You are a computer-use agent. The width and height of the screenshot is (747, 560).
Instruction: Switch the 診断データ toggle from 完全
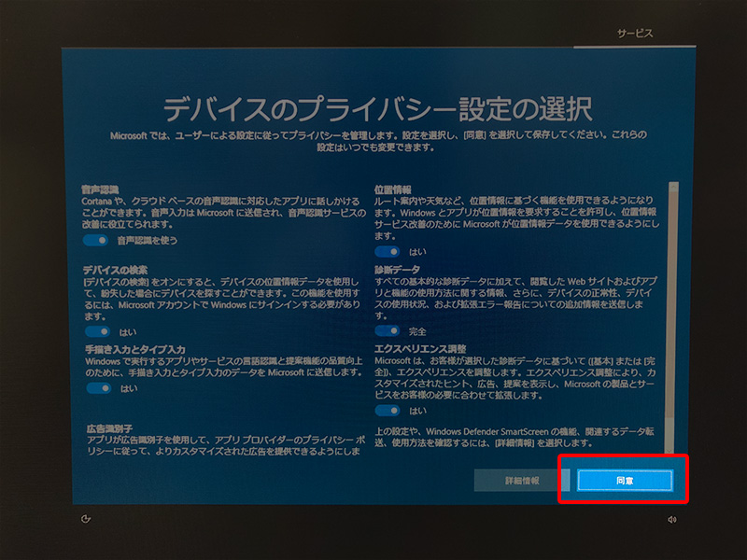click(388, 330)
